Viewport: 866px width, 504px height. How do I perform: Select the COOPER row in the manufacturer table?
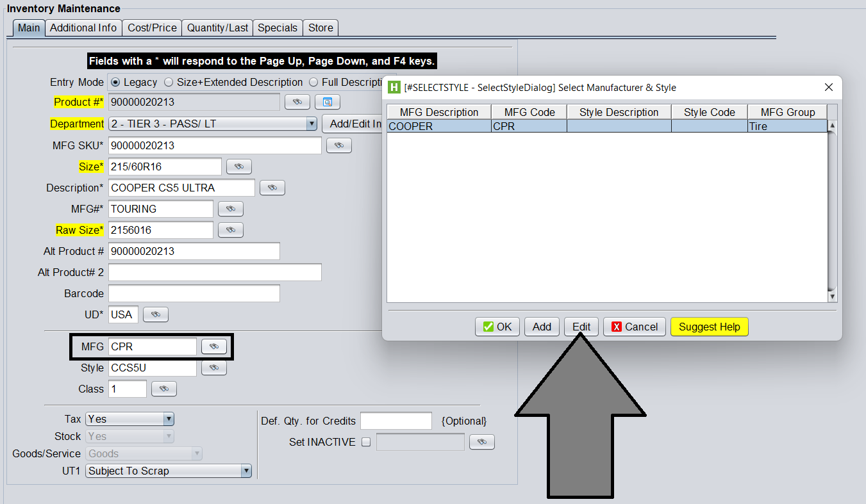coord(439,126)
